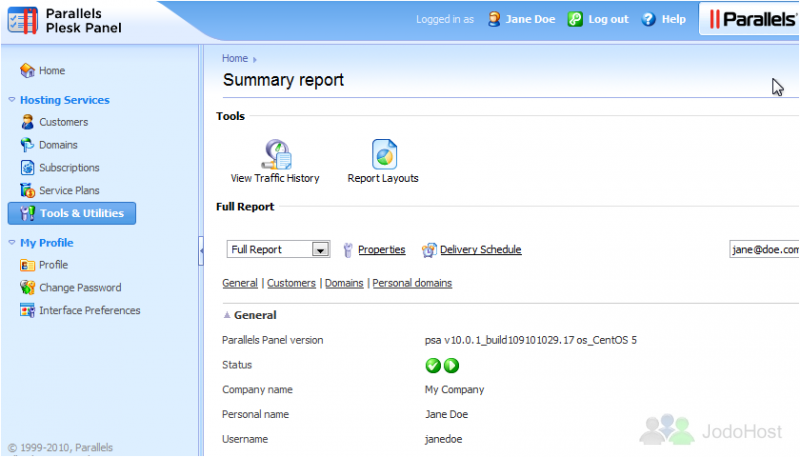Open Service Plans in the sidebar
Image resolution: width=800 pixels, height=457 pixels.
pyautogui.click(x=69, y=190)
